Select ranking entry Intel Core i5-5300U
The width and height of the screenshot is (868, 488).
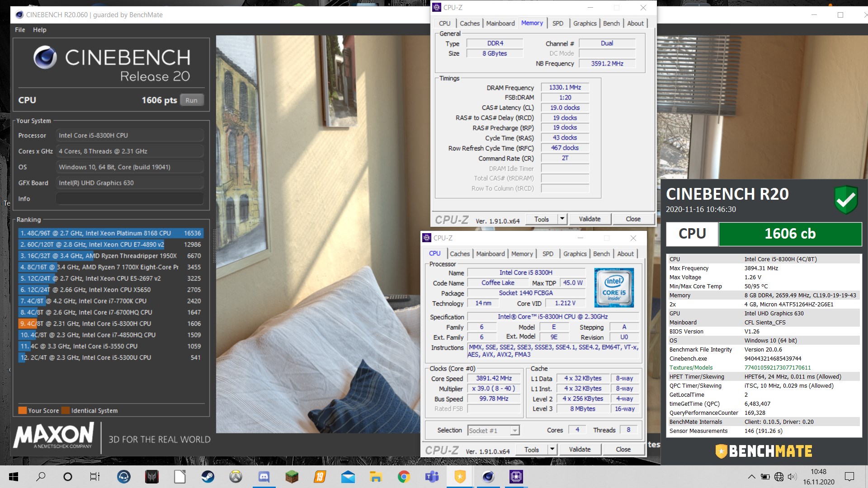click(111, 357)
